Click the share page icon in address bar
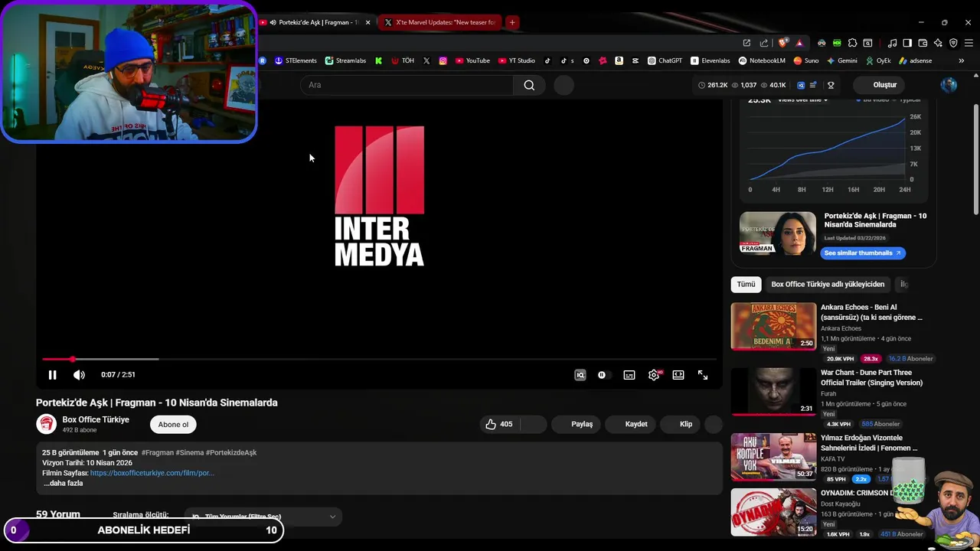 pyautogui.click(x=763, y=43)
